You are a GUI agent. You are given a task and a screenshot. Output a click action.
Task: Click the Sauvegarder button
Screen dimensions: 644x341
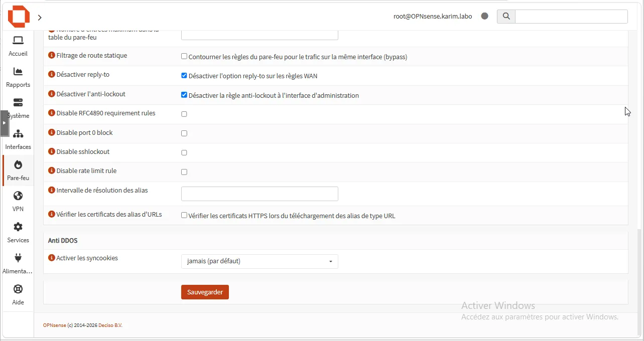pyautogui.click(x=205, y=292)
